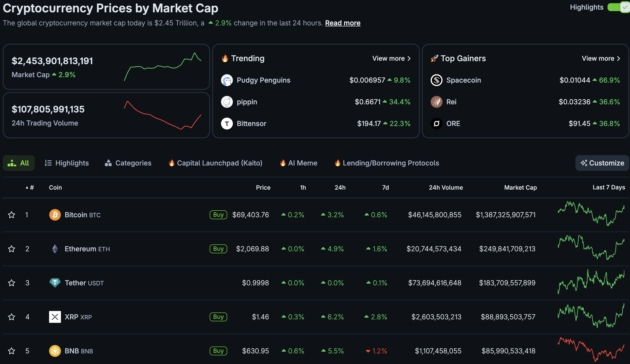This screenshot has height=364, width=630.
Task: Sort table by 24h Volume header
Action: click(446, 187)
